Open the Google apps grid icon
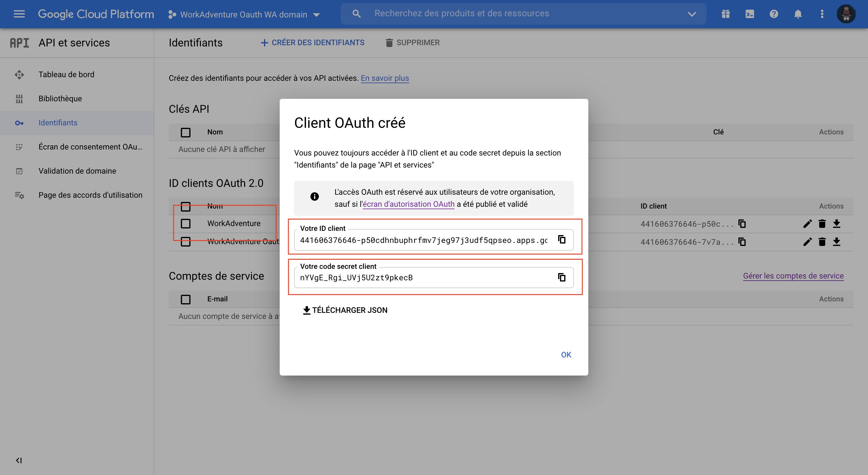The image size is (868, 475). click(725, 14)
